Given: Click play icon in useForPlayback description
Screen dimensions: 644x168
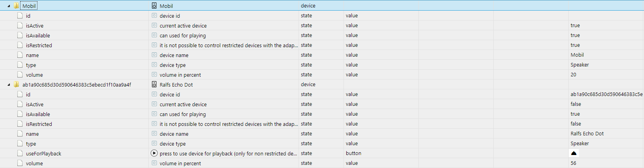Looking at the screenshot, I should pos(154,153).
